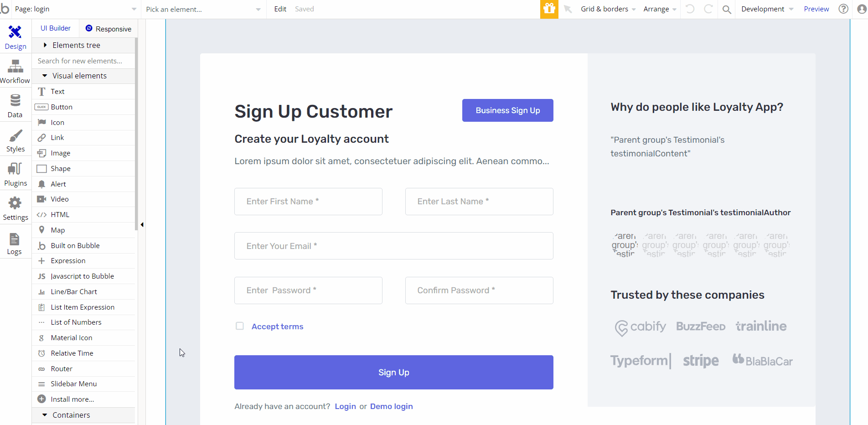Open the help question mark icon
This screenshot has height=425, width=868.
[x=843, y=9]
